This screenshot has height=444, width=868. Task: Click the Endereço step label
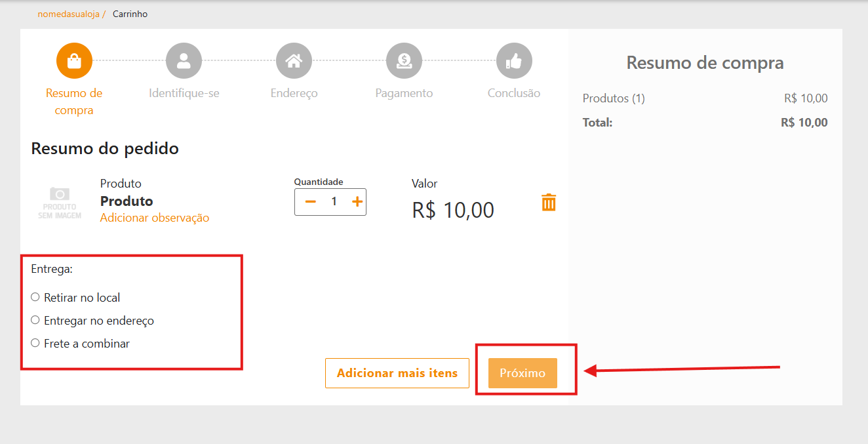(x=294, y=93)
